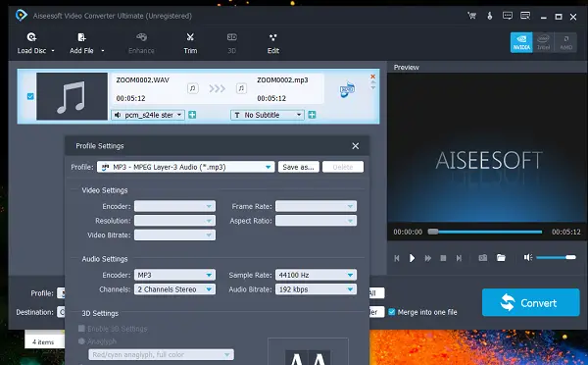588x365 pixels.
Task: Open the Red/cyan anaglyph dropdown
Action: pyautogui.click(x=162, y=354)
